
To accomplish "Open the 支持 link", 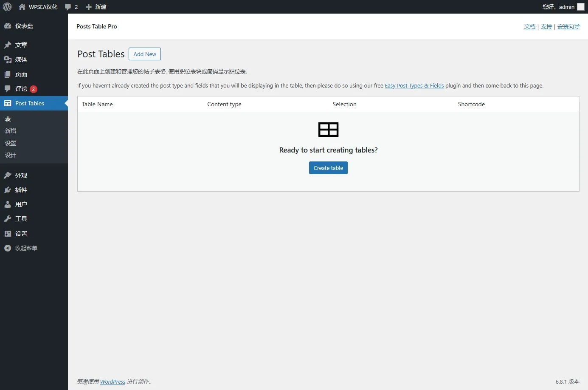I will tap(546, 26).
